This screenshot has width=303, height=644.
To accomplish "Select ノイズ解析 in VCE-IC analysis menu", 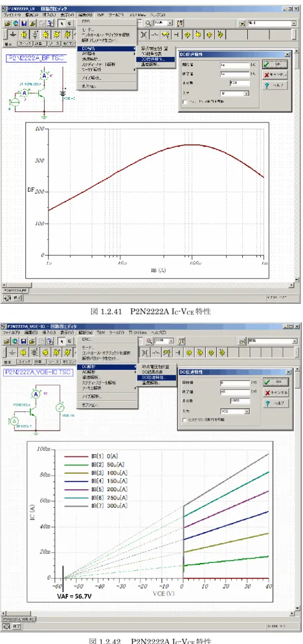I will [x=107, y=397].
